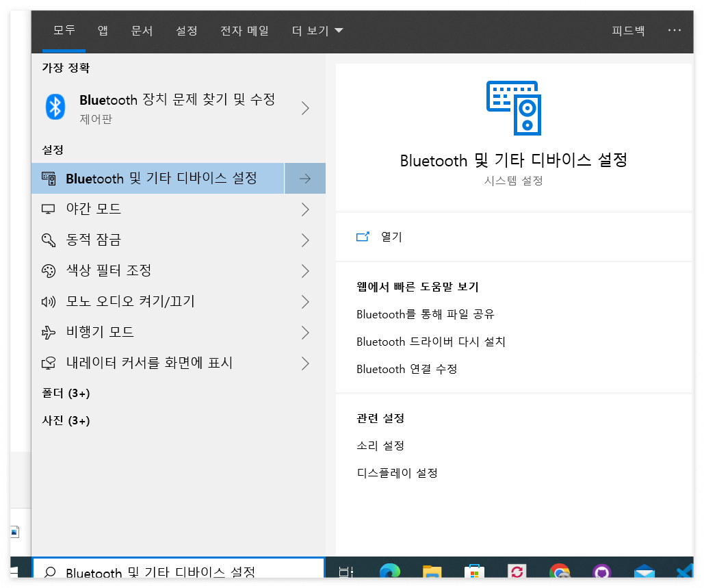704x588 pixels.
Task: Expand arrow for Bluetooth 장치 문제 찾기
Action: 305,107
